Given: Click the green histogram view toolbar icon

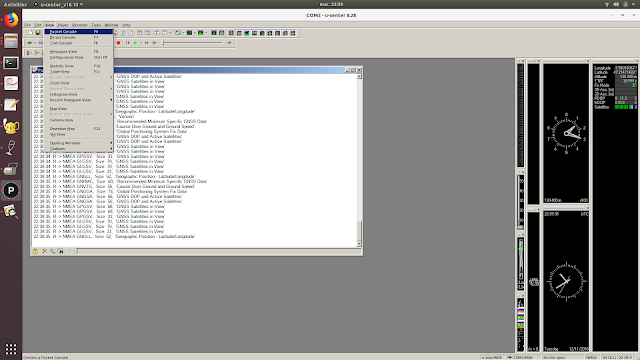Looking at the screenshot, I should coord(200,33).
